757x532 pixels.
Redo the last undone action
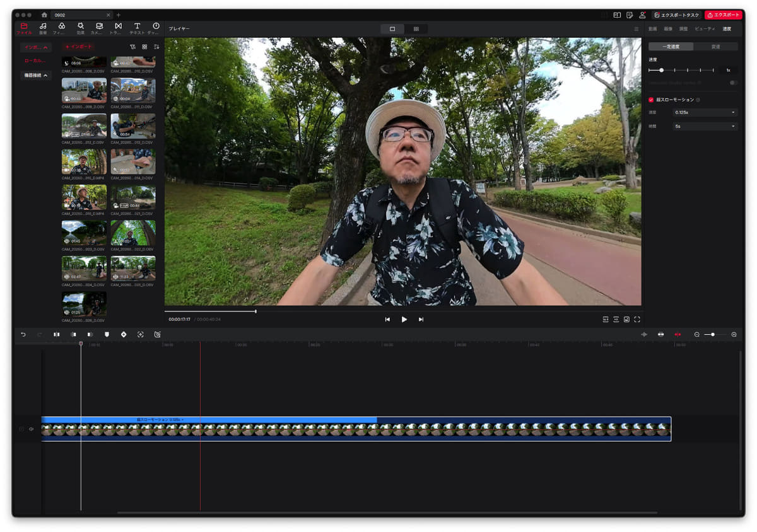(x=40, y=334)
